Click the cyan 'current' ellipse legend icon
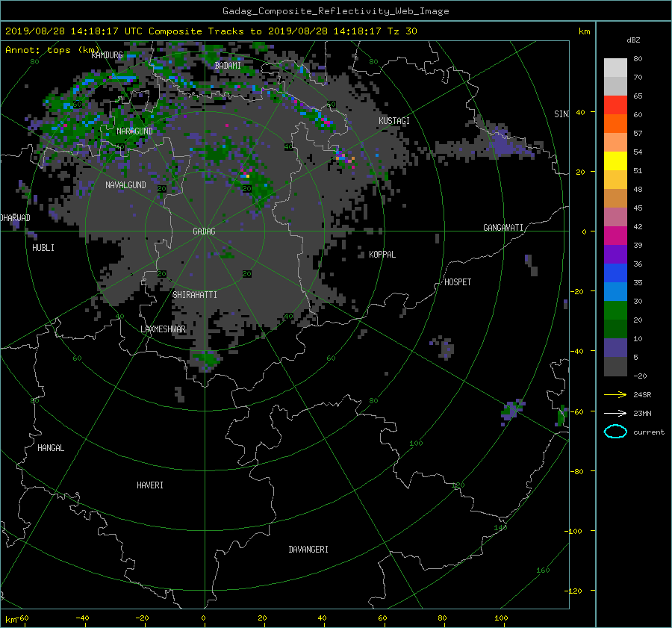Viewport: 672px width, 628px height. [615, 432]
